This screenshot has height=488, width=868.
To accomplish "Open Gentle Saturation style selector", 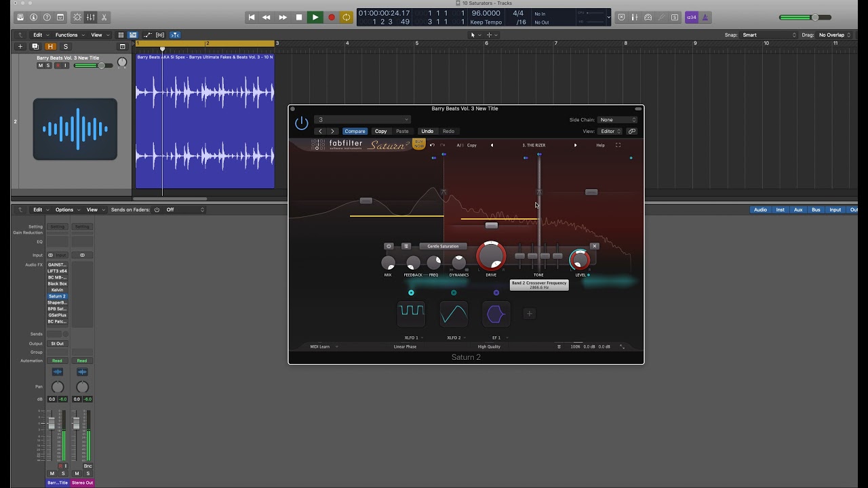I will click(x=443, y=247).
